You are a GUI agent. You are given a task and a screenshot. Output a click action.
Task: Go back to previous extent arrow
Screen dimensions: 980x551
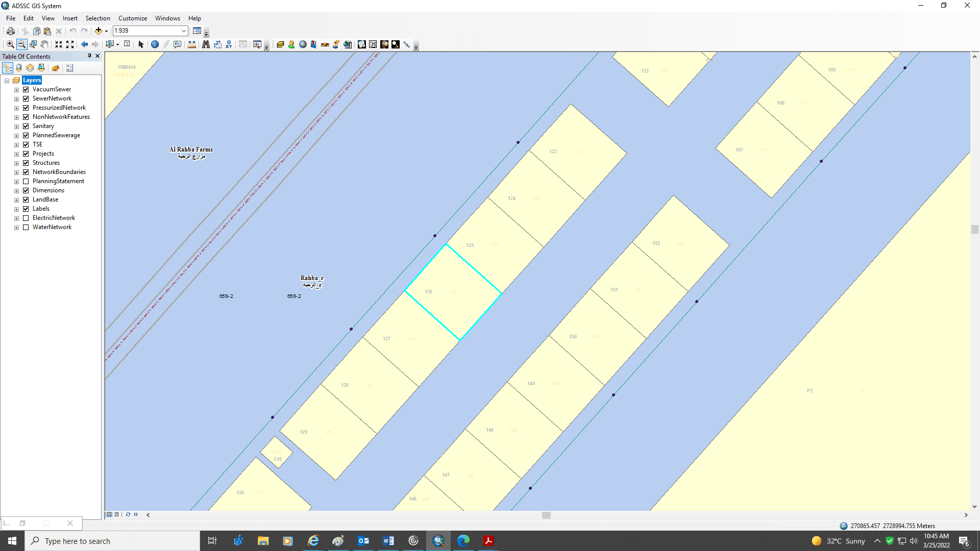tap(84, 44)
